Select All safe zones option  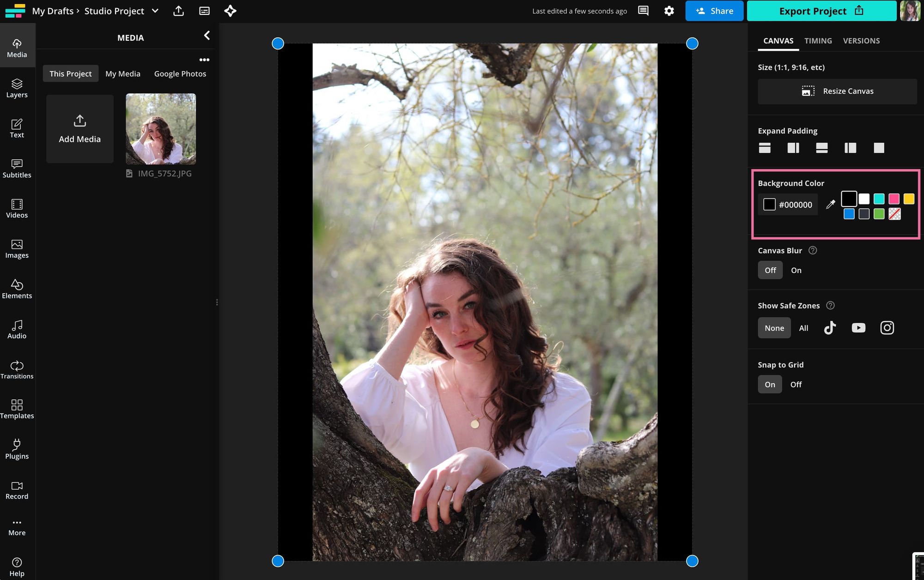[803, 328]
